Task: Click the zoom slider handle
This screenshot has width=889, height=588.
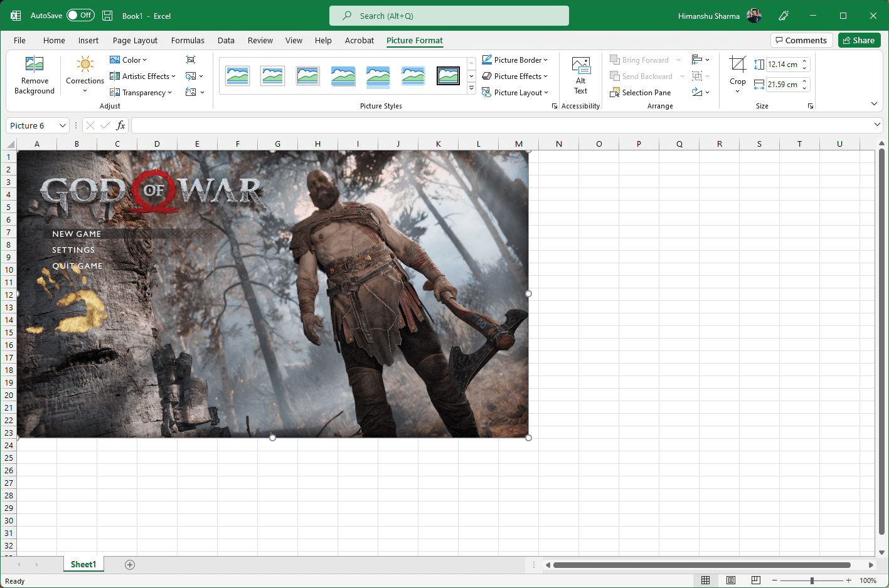Action: [812, 580]
